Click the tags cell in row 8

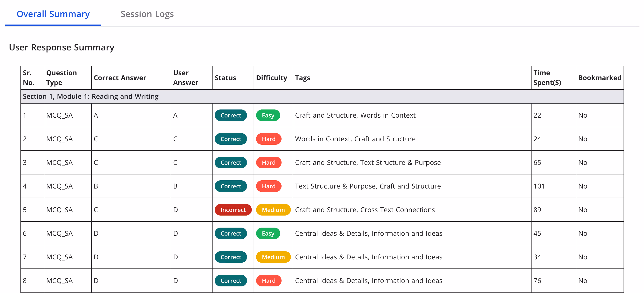[412, 281]
